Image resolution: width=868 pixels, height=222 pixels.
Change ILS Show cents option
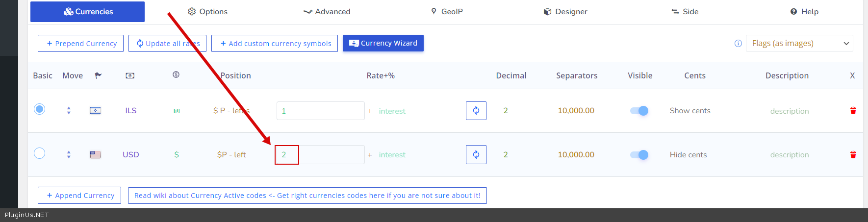[690, 111]
